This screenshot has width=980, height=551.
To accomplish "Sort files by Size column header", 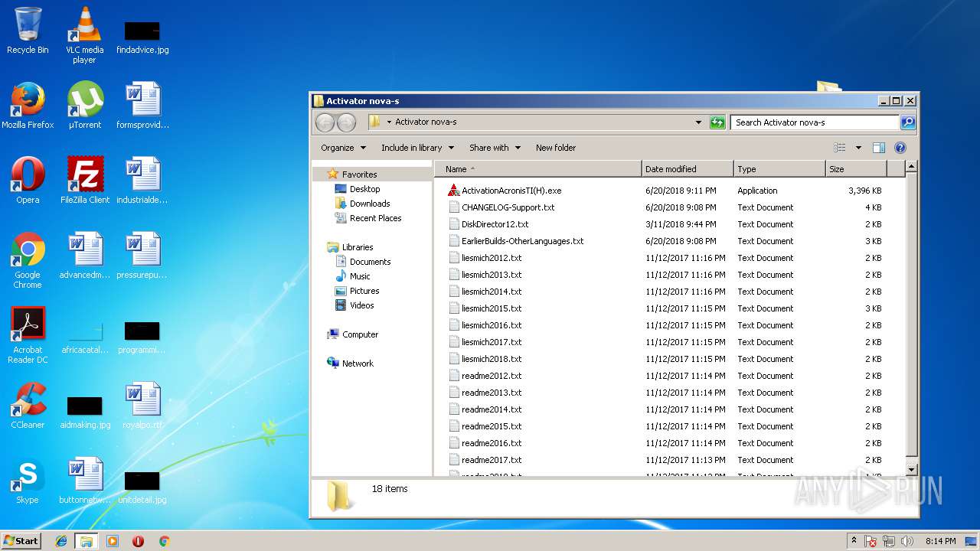I will 855,169.
